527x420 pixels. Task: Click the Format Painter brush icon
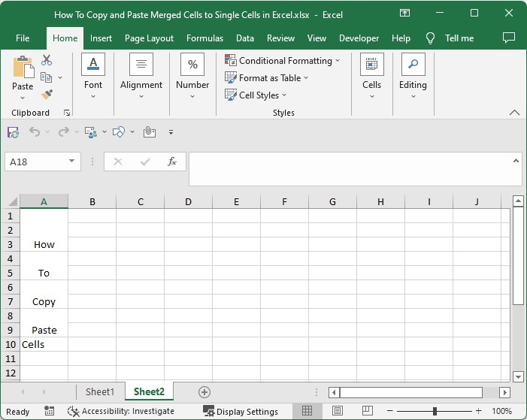click(47, 94)
